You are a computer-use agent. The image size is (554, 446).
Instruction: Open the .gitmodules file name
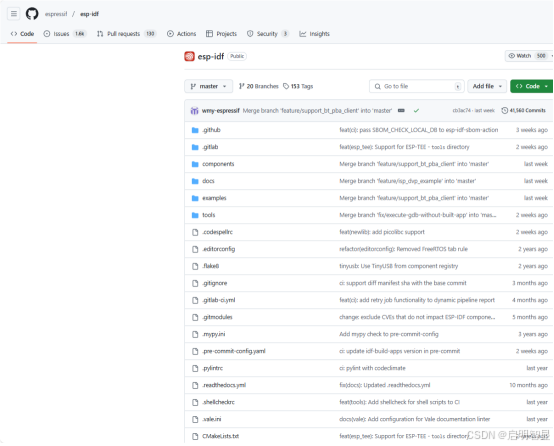pos(217,317)
